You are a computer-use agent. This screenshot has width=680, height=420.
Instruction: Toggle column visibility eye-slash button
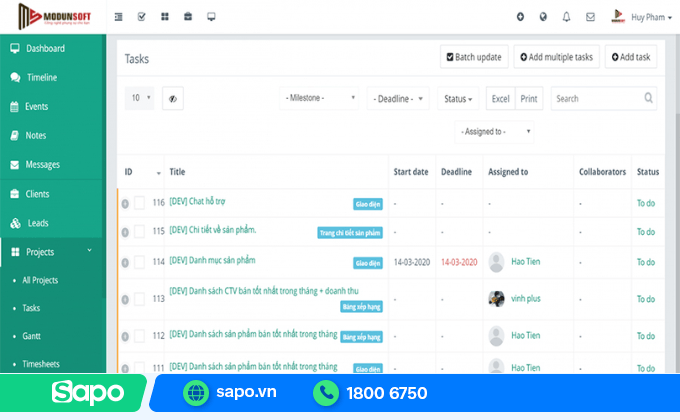pos(173,98)
